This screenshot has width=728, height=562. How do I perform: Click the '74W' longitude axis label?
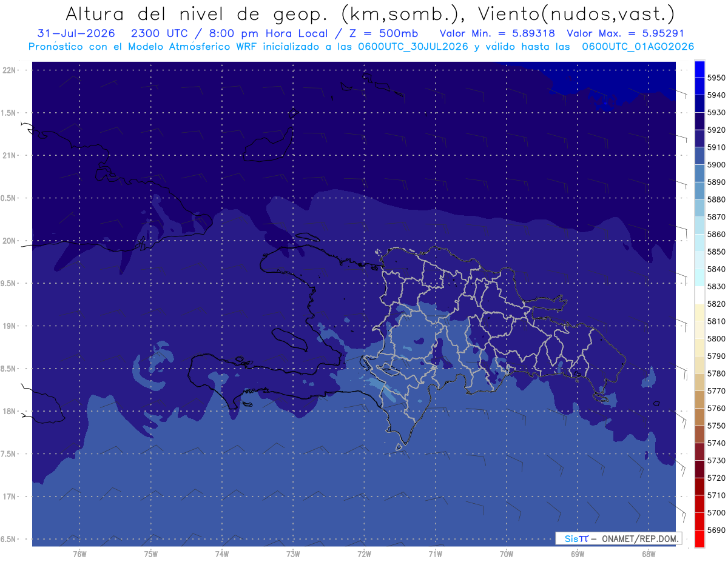click(x=222, y=554)
